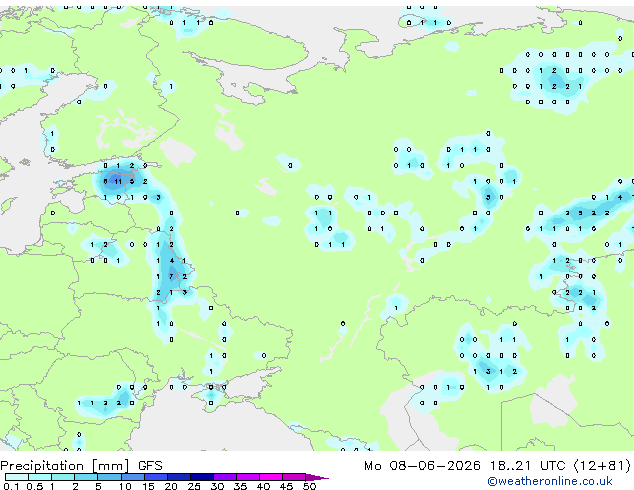Select the 15–20 mm legend swatch
The width and height of the screenshot is (634, 490).
click(x=156, y=477)
